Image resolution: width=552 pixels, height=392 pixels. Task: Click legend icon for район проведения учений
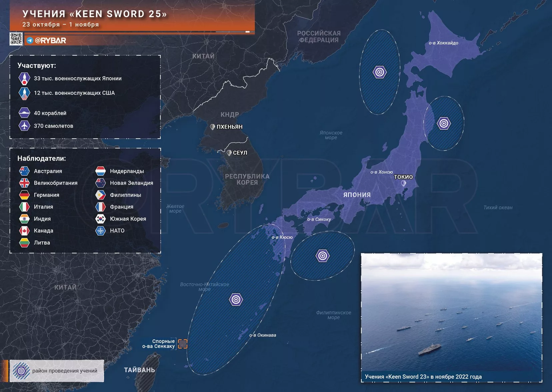21,371
